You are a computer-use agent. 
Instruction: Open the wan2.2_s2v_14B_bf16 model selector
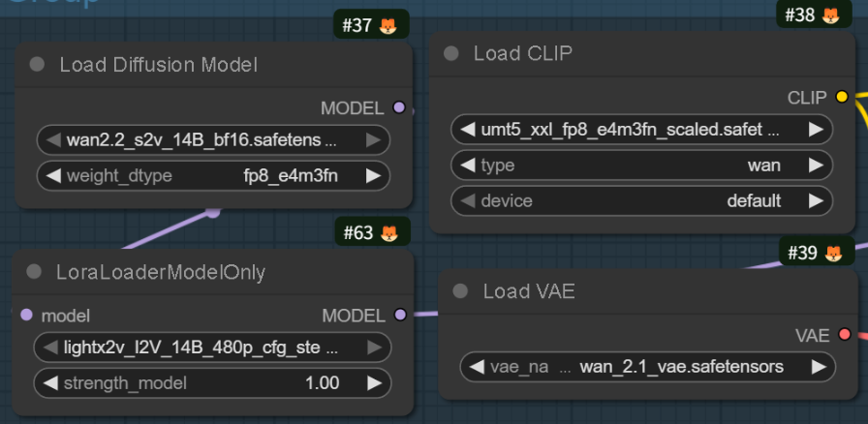click(x=213, y=140)
